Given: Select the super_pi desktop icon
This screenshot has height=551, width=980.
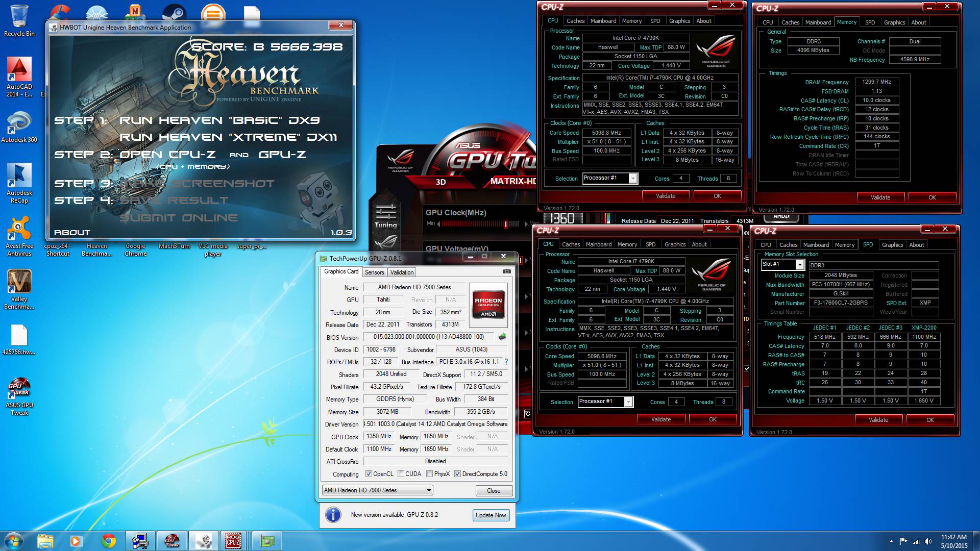Looking at the screenshot, I should point(252,246).
